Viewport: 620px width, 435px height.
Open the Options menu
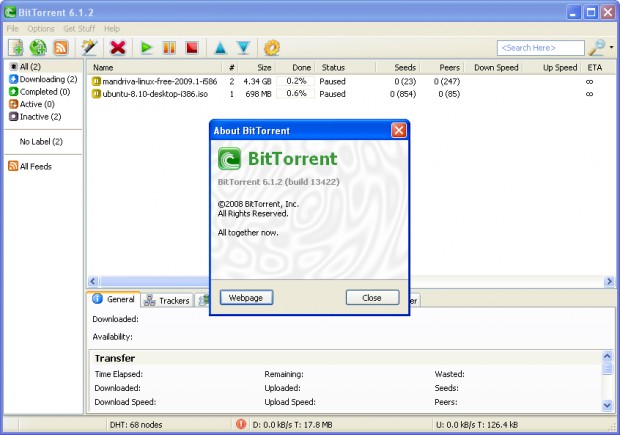[x=41, y=28]
